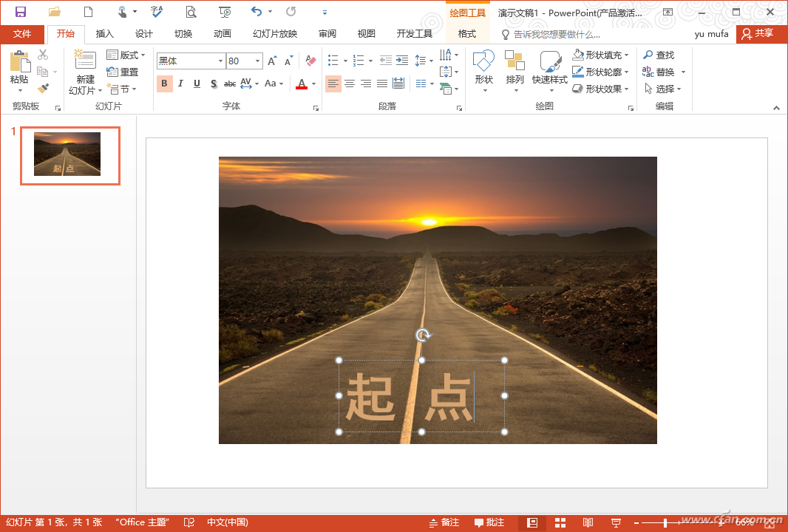Toggle text shadow S button
Viewport: 788px width, 532px height.
click(214, 83)
